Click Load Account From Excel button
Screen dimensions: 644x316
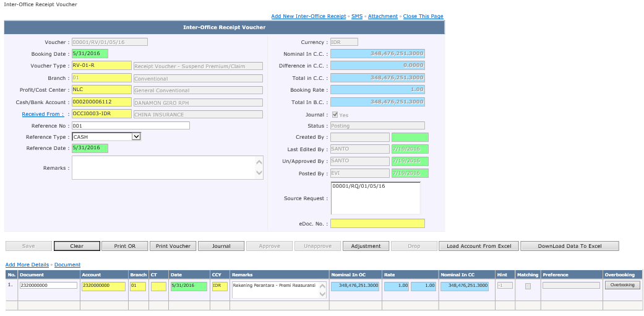point(479,246)
